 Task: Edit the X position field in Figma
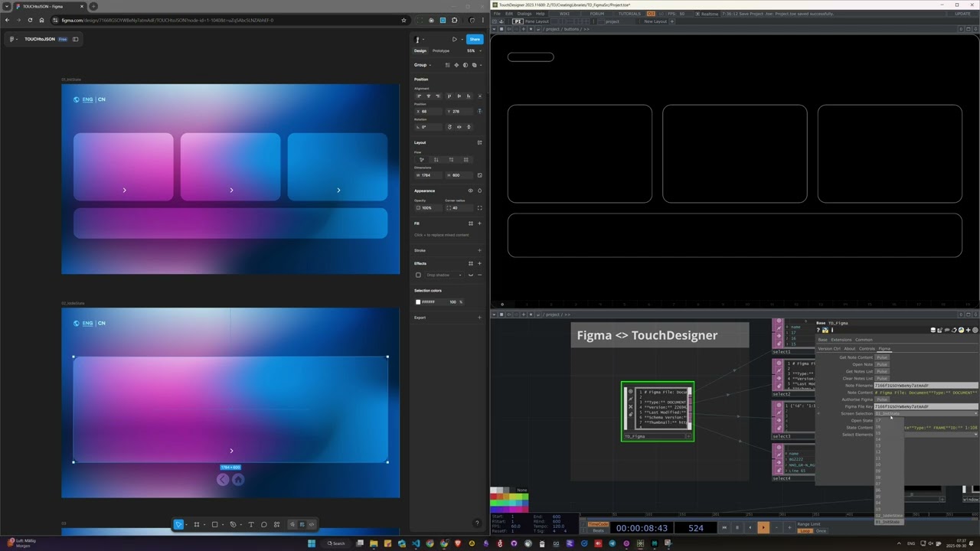click(428, 111)
